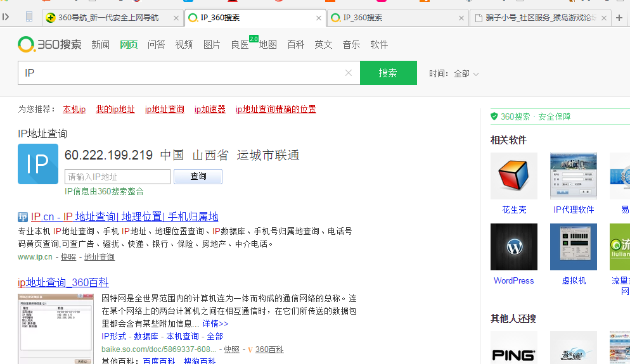The image size is (630, 364).
Task: Click the 详情>> link
Action: (x=215, y=324)
